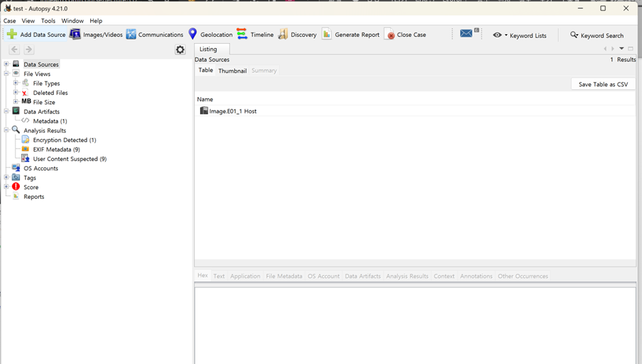Select the Metadata (1) tree item
Viewport: 642px width, 364px height.
click(50, 121)
